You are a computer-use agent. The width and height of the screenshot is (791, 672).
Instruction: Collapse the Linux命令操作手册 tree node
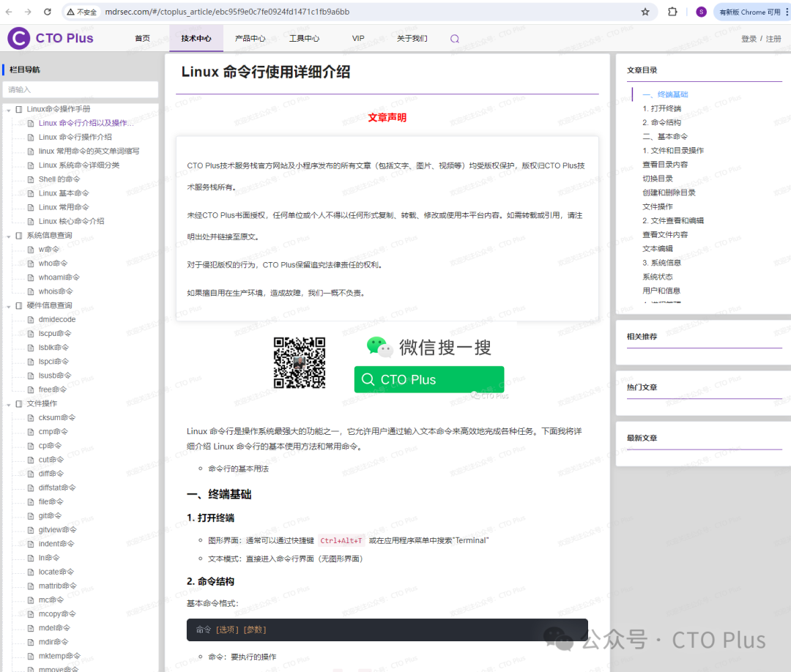(9, 110)
